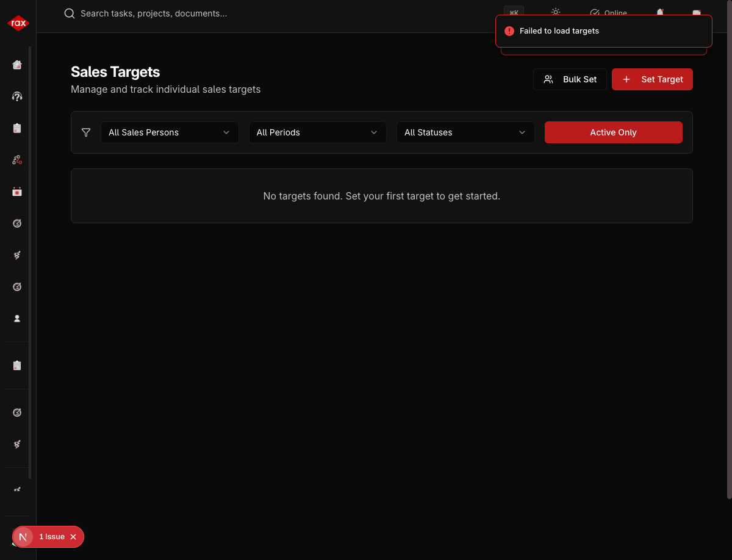Select the pipeline lightning icon in sidebar
Screen dimensions: 732x560
pos(16,255)
